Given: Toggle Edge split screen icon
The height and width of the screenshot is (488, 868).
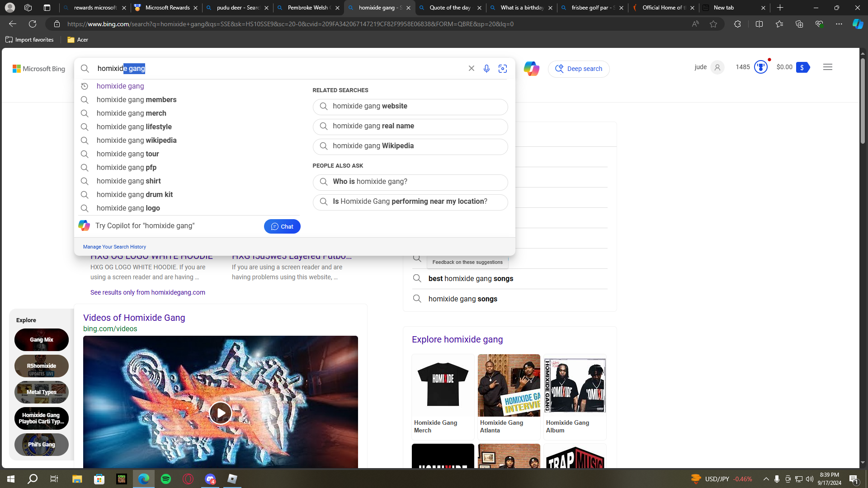Looking at the screenshot, I should tap(759, 24).
